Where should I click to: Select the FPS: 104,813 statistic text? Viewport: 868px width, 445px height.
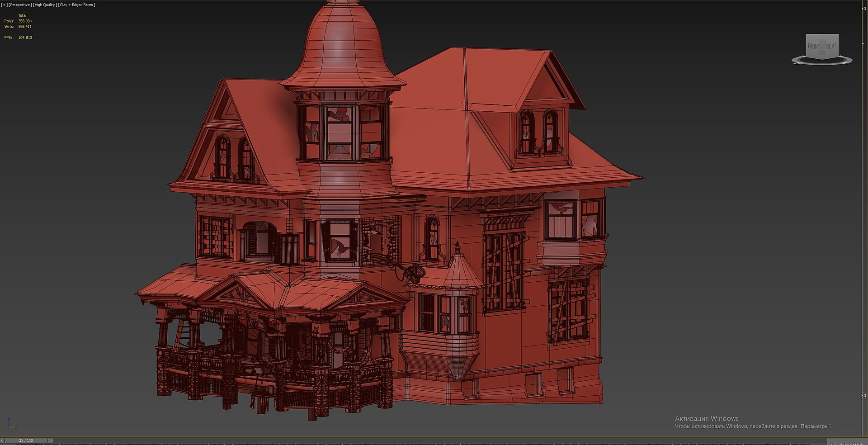click(x=18, y=38)
